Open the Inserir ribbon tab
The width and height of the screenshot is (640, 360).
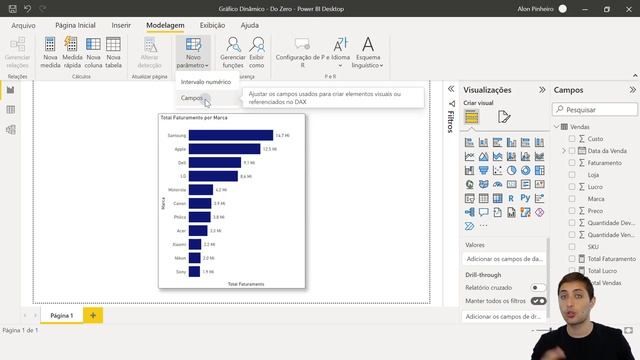121,25
